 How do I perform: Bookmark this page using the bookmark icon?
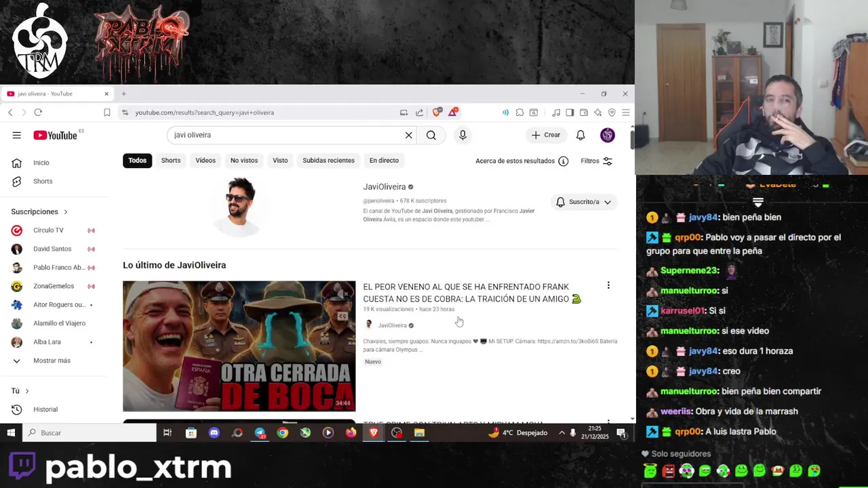106,113
